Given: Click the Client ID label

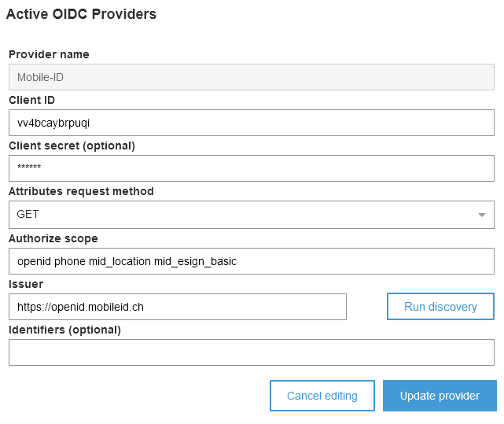Looking at the screenshot, I should [x=31, y=100].
